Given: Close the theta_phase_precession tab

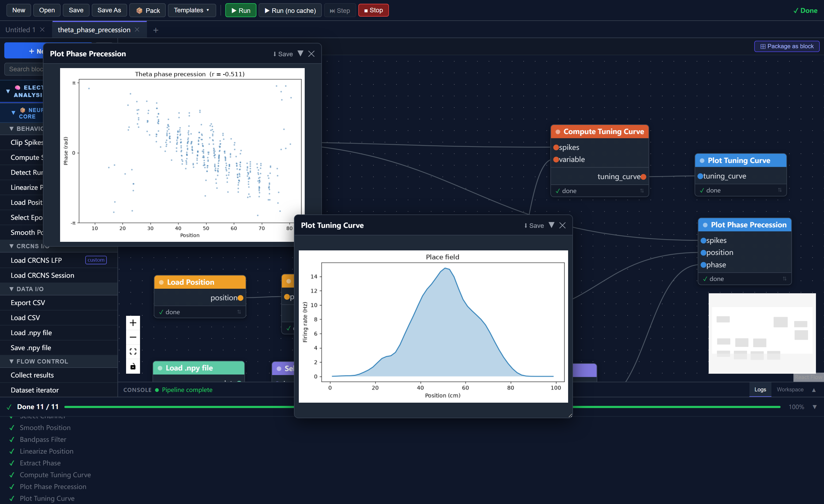Looking at the screenshot, I should point(137,30).
